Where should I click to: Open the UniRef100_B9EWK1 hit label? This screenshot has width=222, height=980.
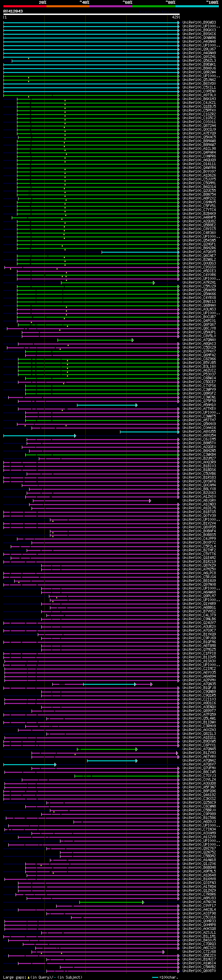(x=199, y=65)
